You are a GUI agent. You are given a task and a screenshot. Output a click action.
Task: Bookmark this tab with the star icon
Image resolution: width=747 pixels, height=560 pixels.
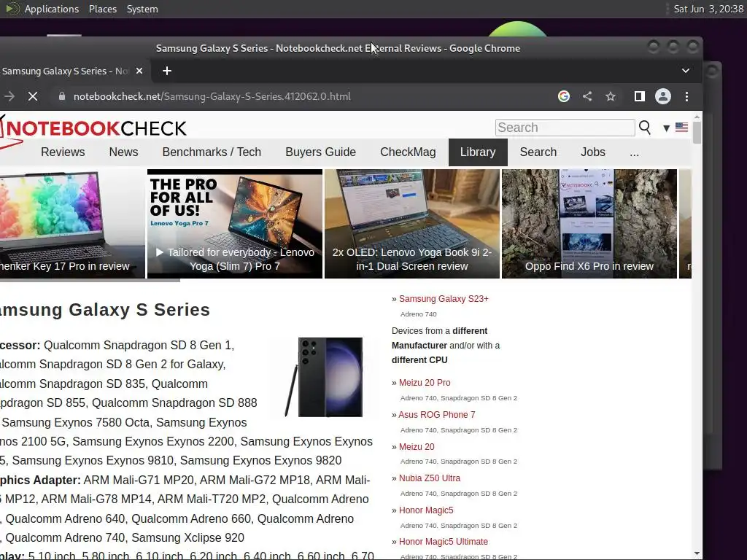611,97
